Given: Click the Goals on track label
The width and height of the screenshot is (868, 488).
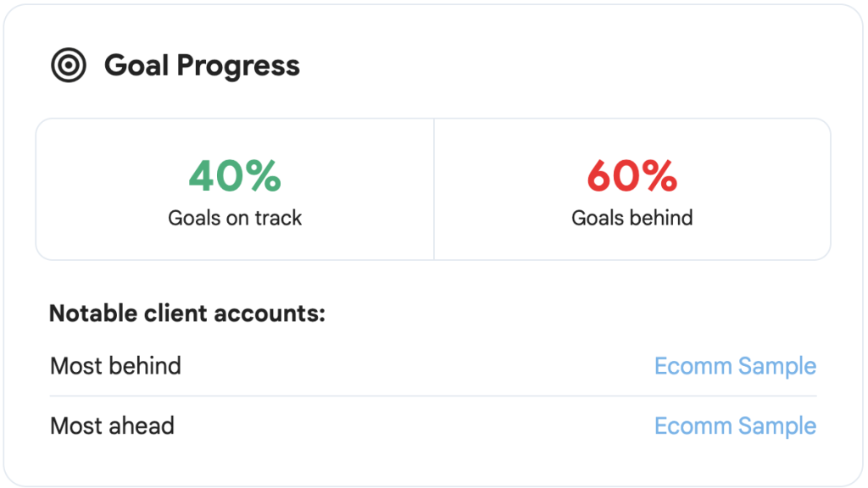Looking at the screenshot, I should (235, 218).
